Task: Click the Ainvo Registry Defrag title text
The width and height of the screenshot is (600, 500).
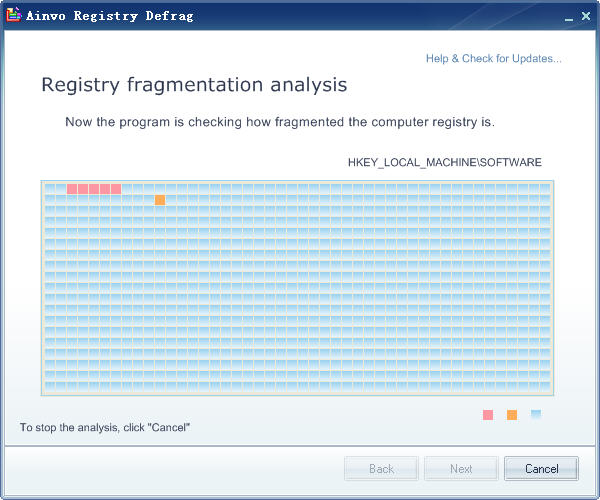Action: (110, 16)
